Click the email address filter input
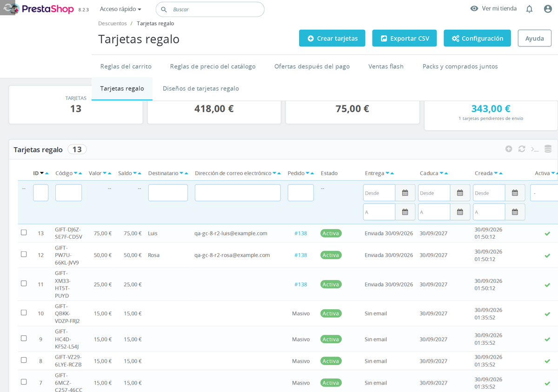 click(x=238, y=193)
